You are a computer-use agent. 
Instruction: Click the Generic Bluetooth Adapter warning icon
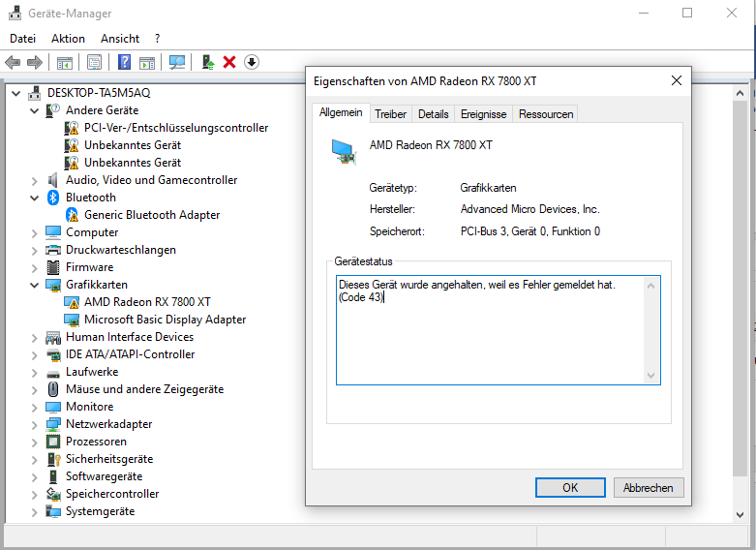[72, 215]
